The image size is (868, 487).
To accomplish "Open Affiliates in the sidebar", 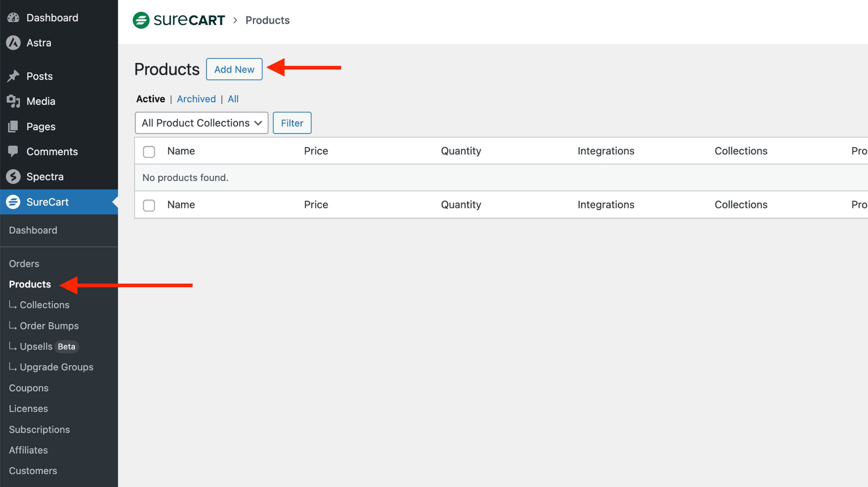I will coord(28,450).
